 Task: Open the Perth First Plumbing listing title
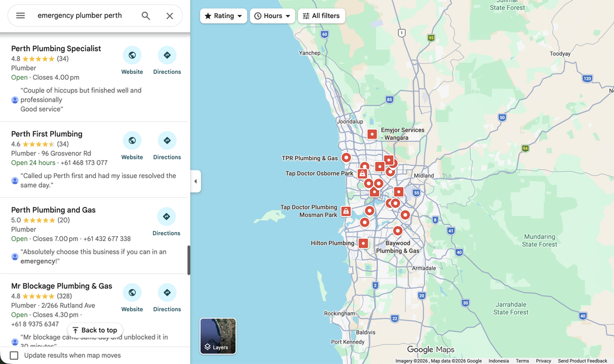47,134
